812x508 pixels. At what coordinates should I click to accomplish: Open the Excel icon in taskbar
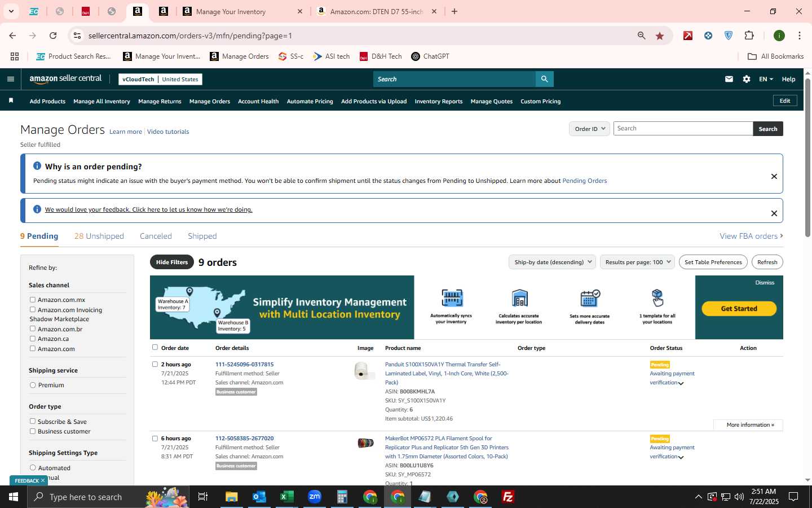pos(286,497)
